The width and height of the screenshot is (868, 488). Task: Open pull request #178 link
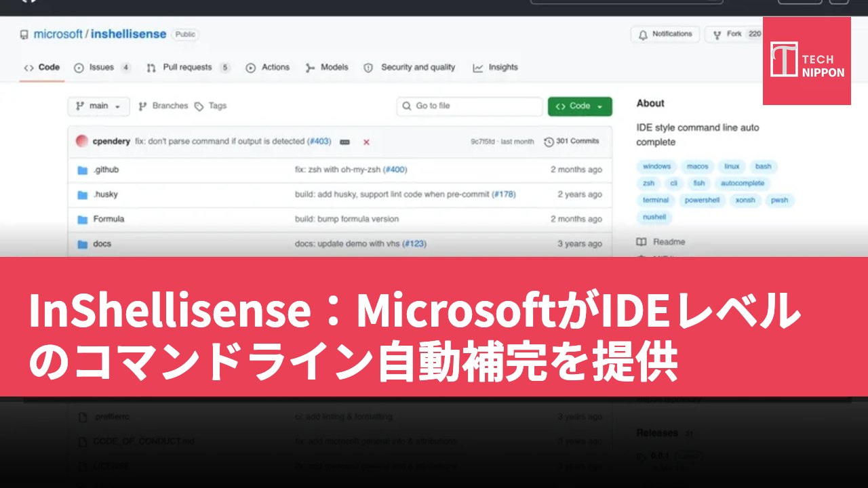click(504, 195)
